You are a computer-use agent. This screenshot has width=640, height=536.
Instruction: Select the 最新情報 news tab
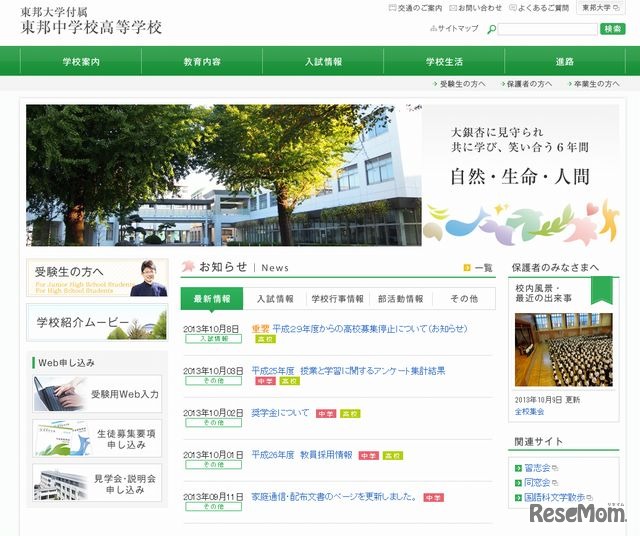pyautogui.click(x=212, y=299)
